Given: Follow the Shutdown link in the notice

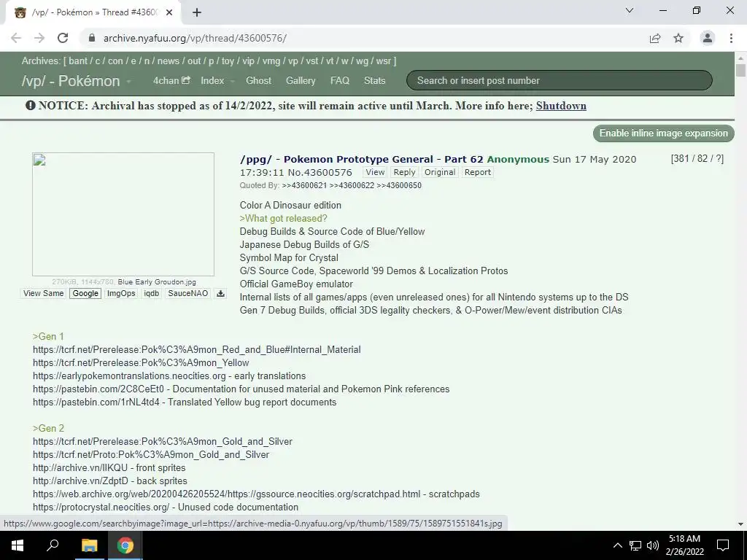Looking at the screenshot, I should pyautogui.click(x=561, y=106).
